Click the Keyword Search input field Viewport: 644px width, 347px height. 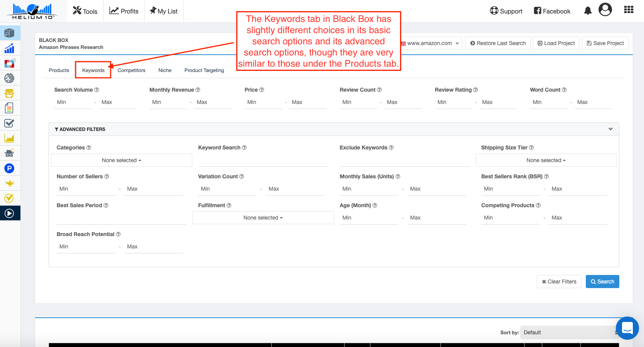pyautogui.click(x=263, y=160)
